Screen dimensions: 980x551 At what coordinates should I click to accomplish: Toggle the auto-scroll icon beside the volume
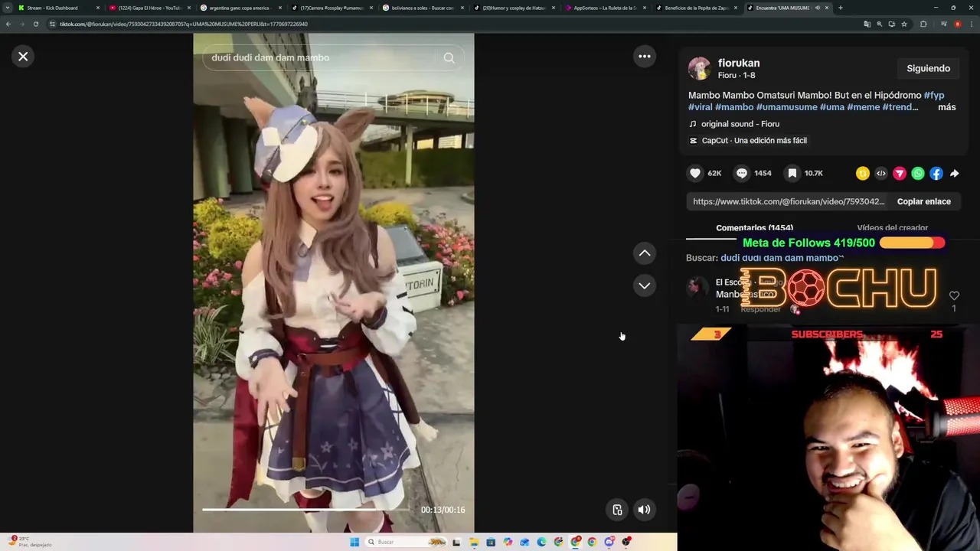tap(617, 510)
